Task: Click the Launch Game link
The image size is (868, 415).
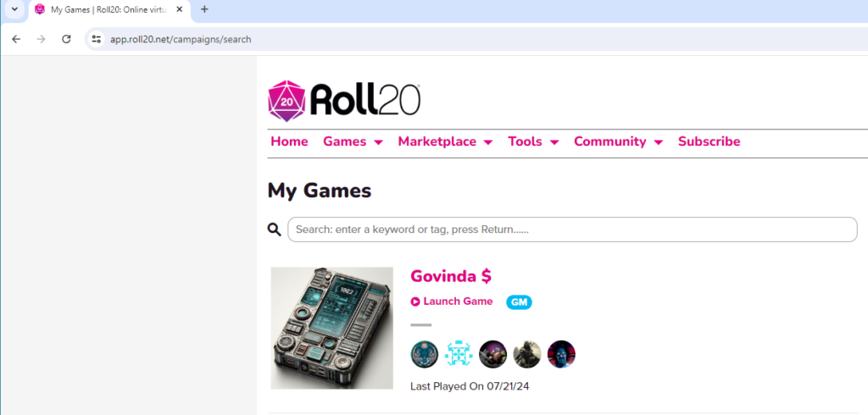Action: 452,302
